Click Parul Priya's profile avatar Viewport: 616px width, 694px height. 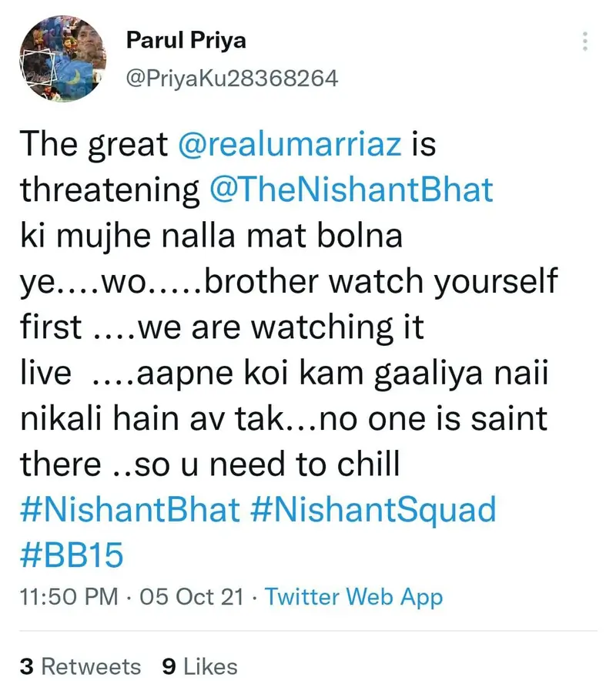pos(62,61)
